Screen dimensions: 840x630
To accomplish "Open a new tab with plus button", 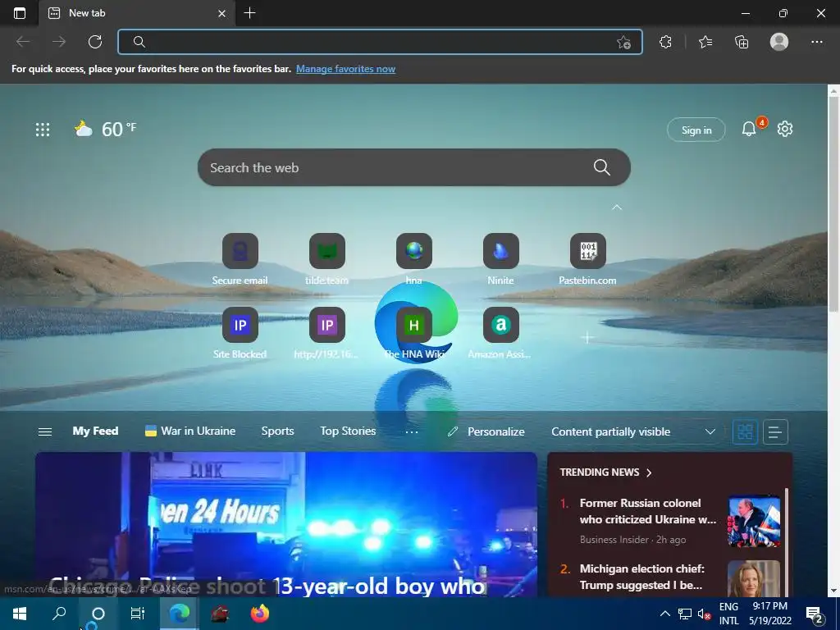I will point(249,13).
